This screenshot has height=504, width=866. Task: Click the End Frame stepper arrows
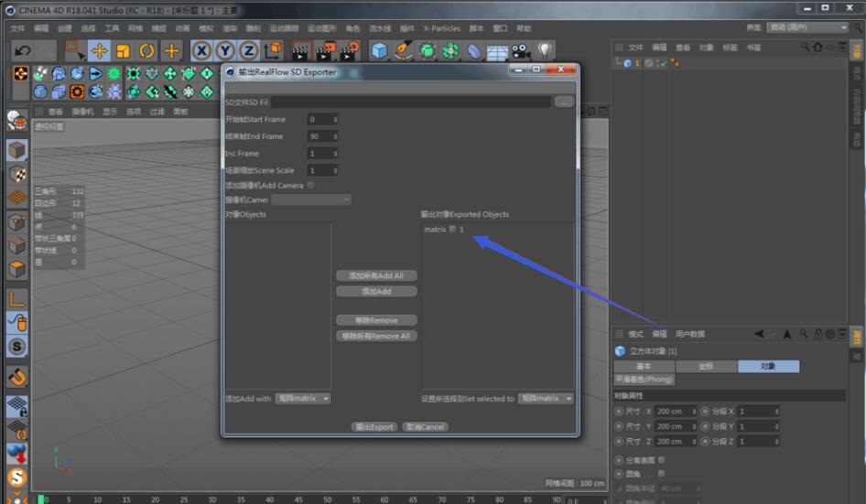tap(335, 136)
